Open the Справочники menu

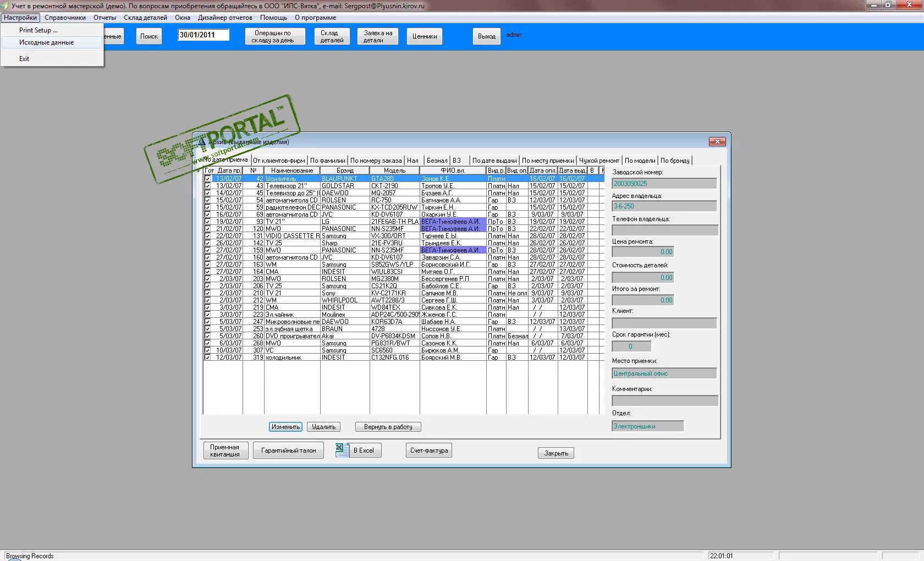click(65, 18)
